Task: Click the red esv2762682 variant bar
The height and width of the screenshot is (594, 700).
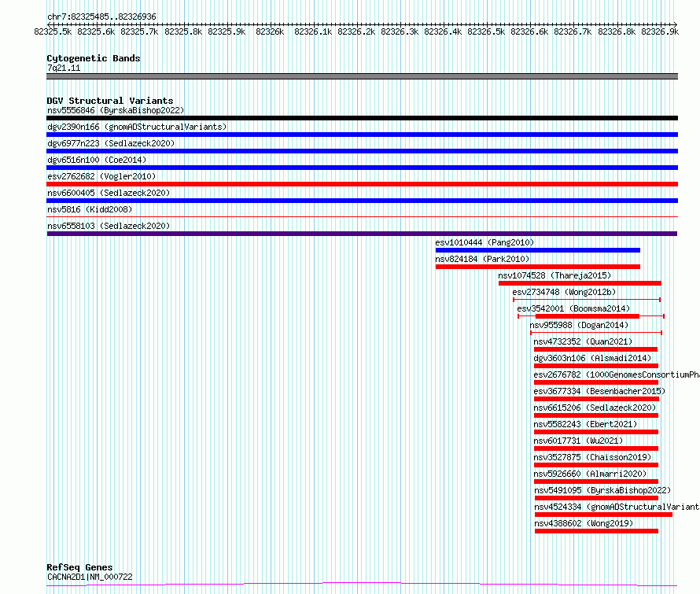Action: [x=362, y=184]
